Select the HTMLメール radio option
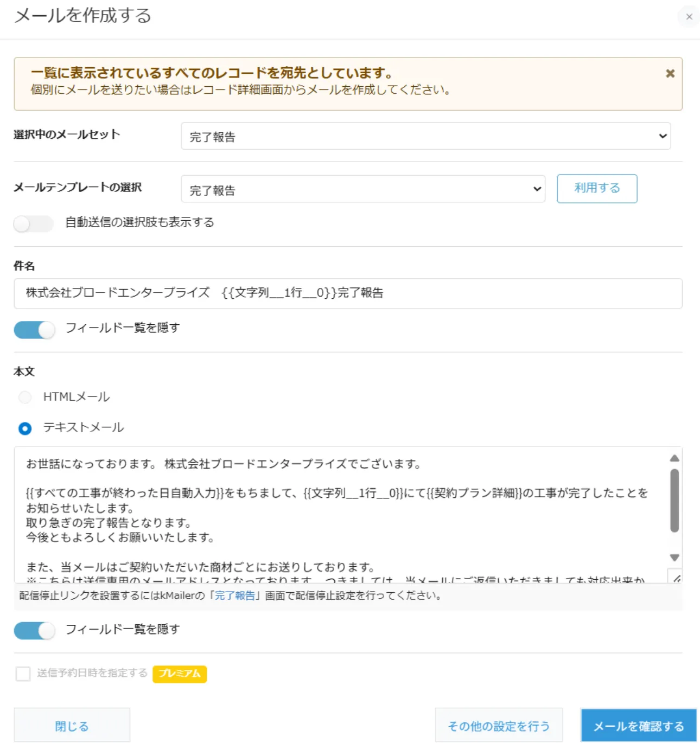Viewport: 700px width, 743px height. 25,398
